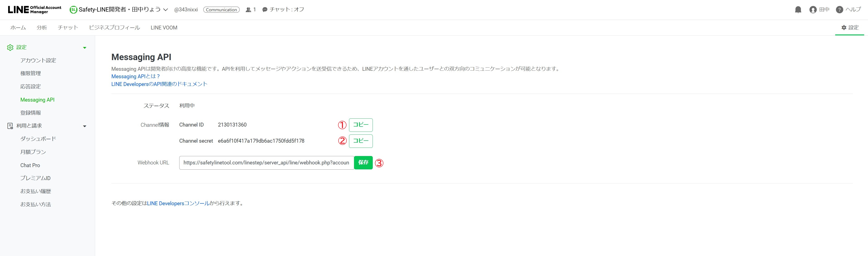This screenshot has width=868, height=256.
Task: Click the LINE Official Account Manager logo
Action: coord(34,10)
